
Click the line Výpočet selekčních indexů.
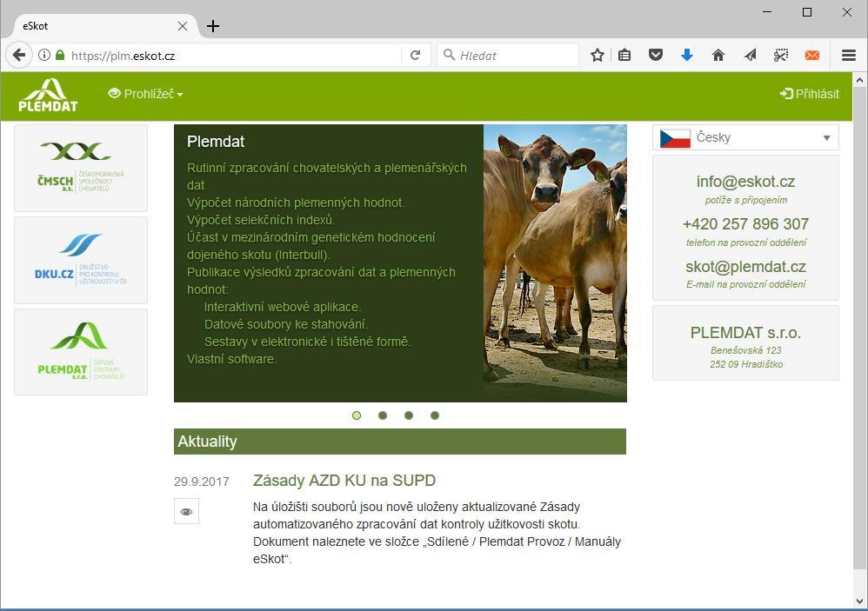tap(261, 220)
